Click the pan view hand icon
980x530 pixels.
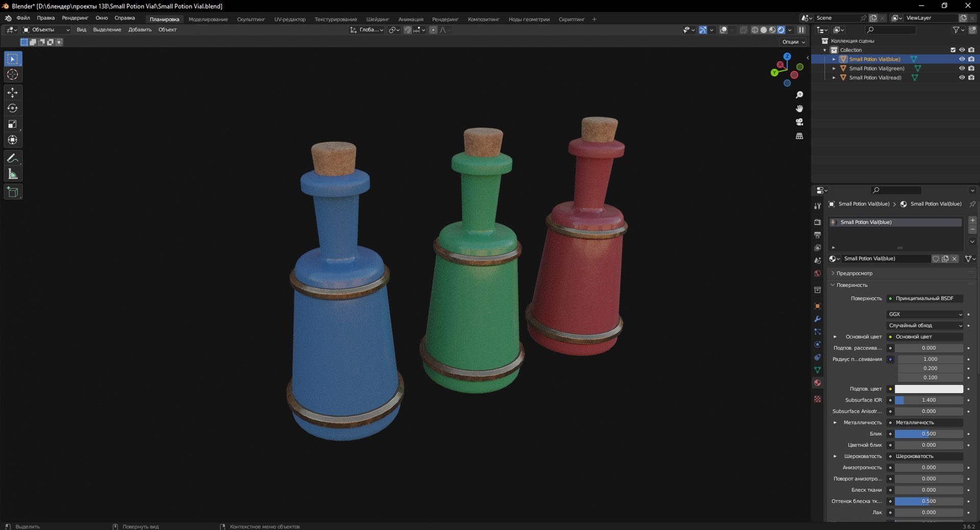(x=799, y=108)
